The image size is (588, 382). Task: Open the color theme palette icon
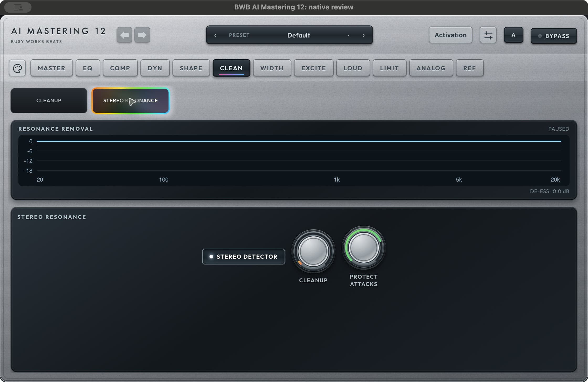click(17, 68)
